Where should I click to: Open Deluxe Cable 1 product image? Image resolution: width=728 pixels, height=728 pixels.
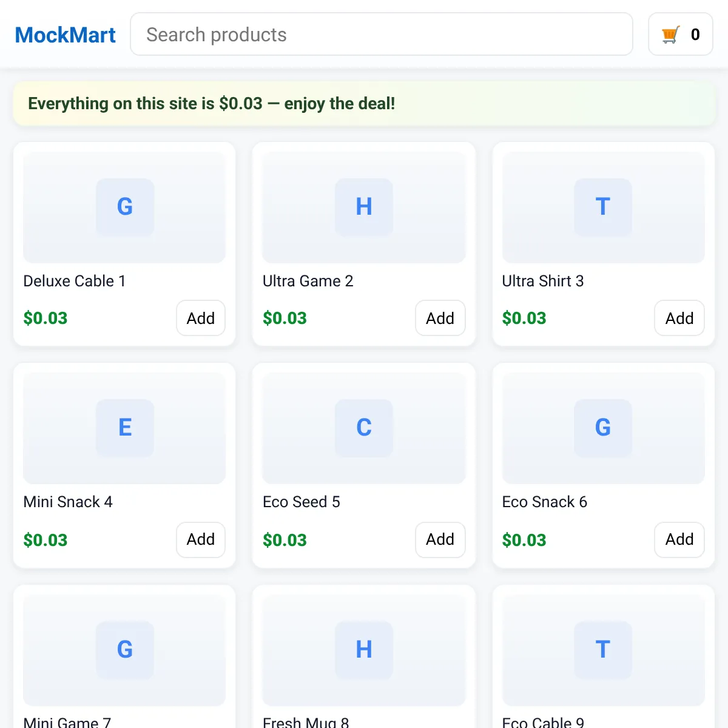[x=124, y=207]
